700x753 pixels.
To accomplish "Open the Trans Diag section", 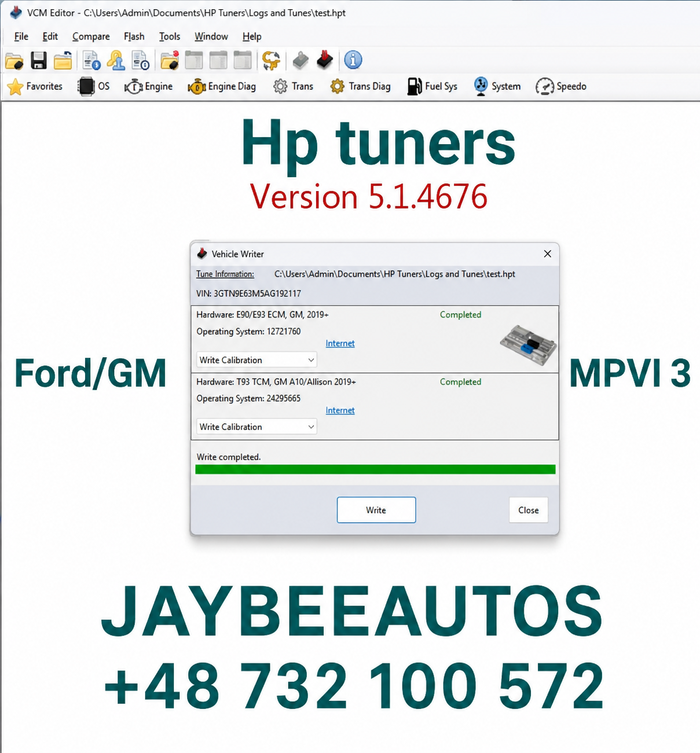I will 360,86.
